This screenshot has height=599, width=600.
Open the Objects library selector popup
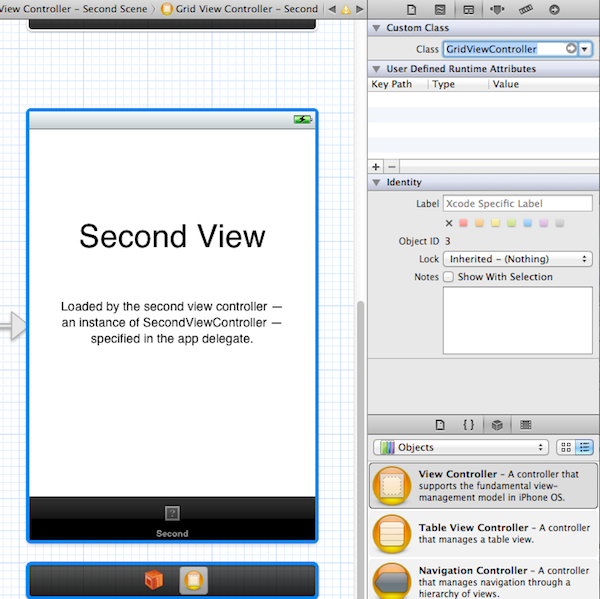pos(461,447)
